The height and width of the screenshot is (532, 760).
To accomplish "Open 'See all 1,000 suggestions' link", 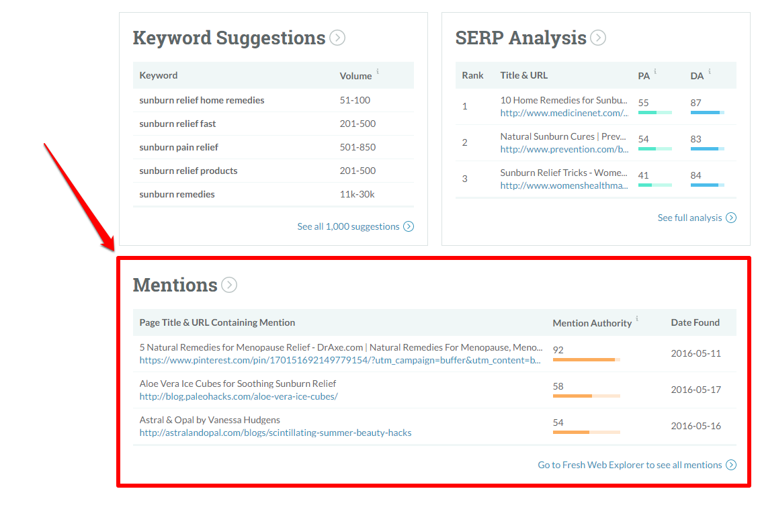I will click(348, 226).
